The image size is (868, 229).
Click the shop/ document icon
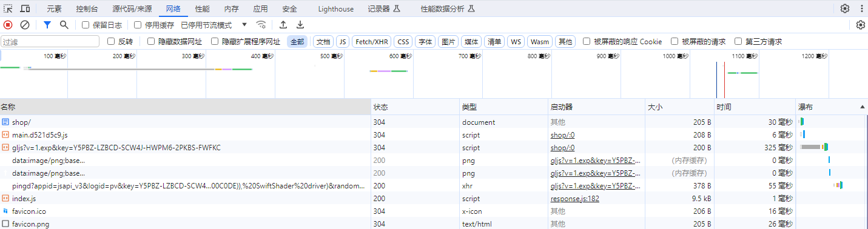point(5,122)
